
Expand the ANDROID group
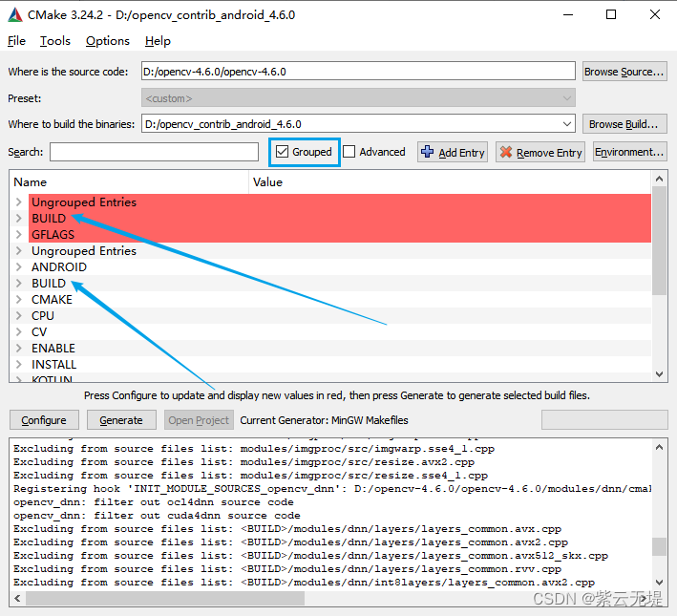click(18, 267)
